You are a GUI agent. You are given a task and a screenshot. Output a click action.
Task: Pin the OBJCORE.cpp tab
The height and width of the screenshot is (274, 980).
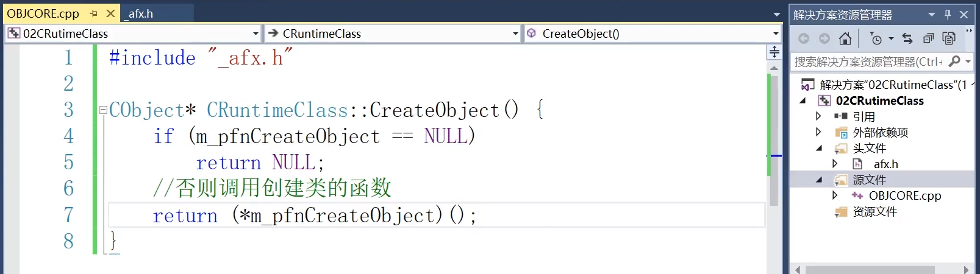pos(94,13)
